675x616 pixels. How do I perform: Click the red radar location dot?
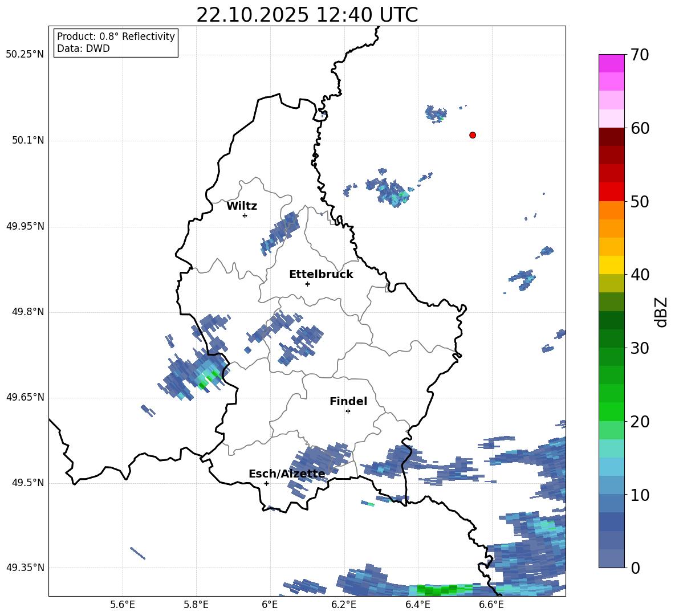point(473,135)
